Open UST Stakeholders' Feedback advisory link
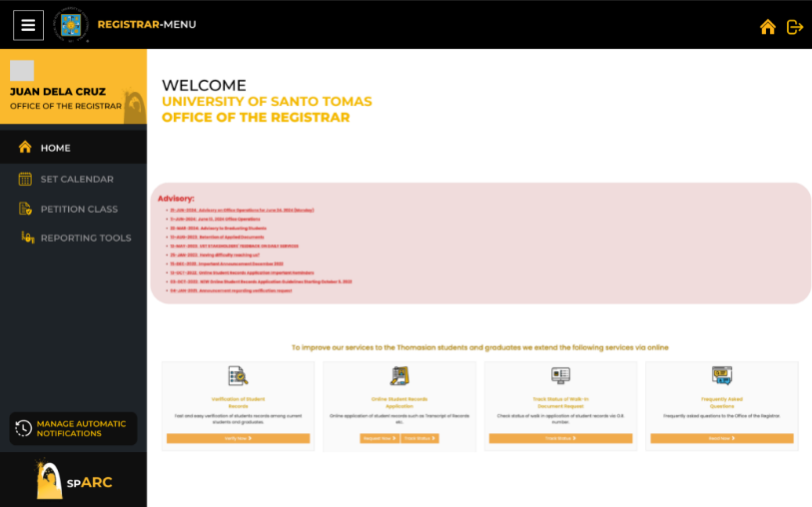Viewport: 812px width, 507px height. (x=234, y=246)
